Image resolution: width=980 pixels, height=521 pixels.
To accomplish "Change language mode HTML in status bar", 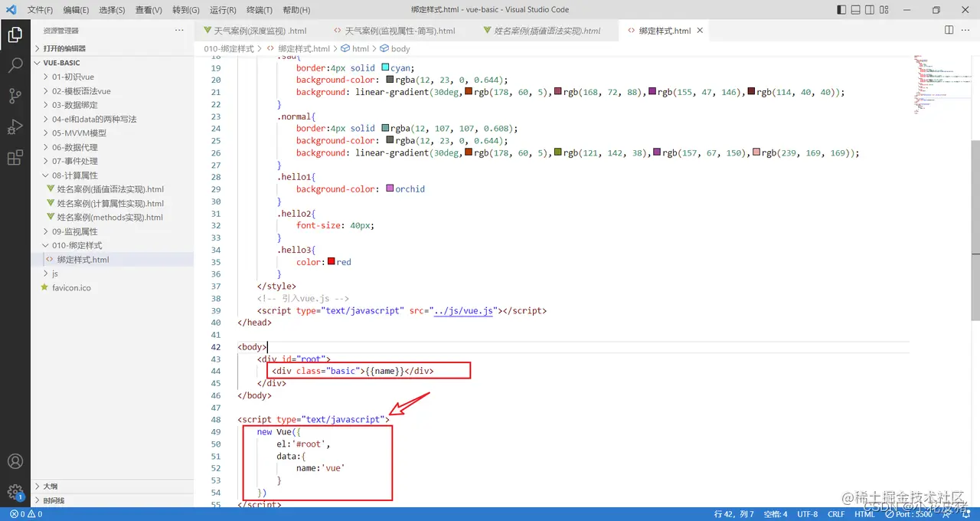I will tap(864, 514).
